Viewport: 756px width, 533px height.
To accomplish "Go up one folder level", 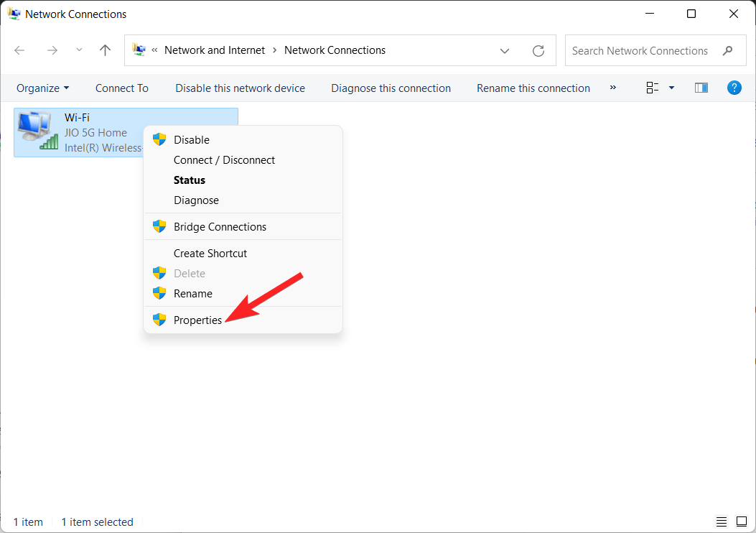I will [105, 50].
